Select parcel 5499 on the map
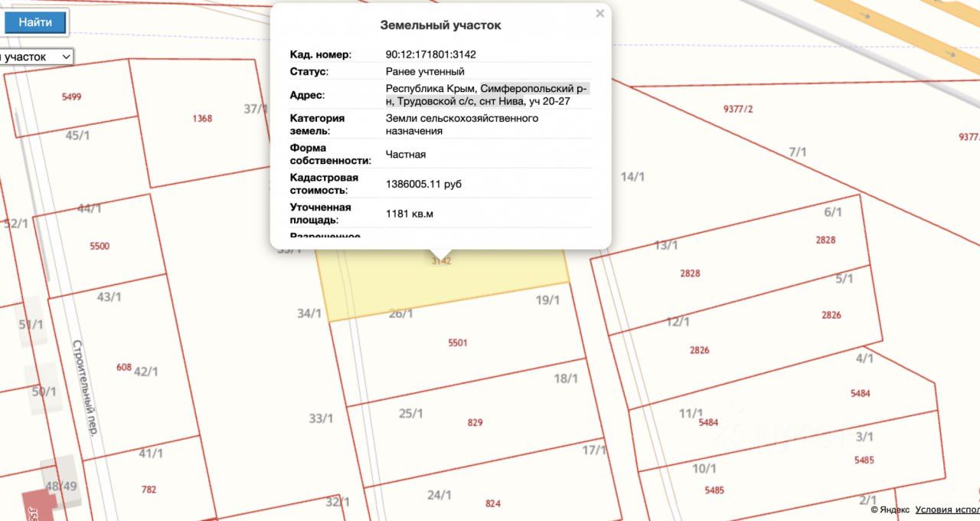 71,97
